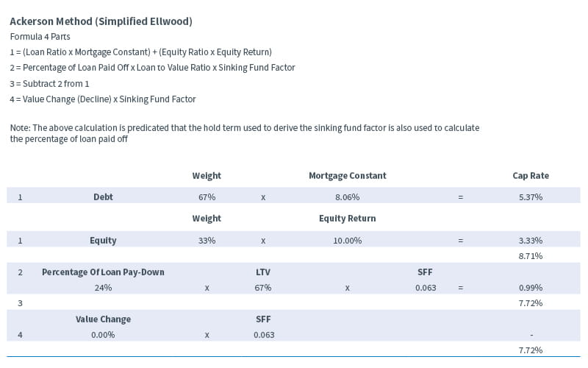Select the 24% loan pay-down value
588x368 pixels.
point(103,288)
